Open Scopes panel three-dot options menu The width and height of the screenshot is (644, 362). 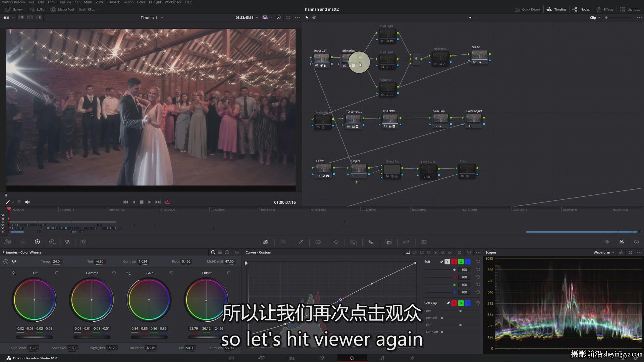coord(639,252)
